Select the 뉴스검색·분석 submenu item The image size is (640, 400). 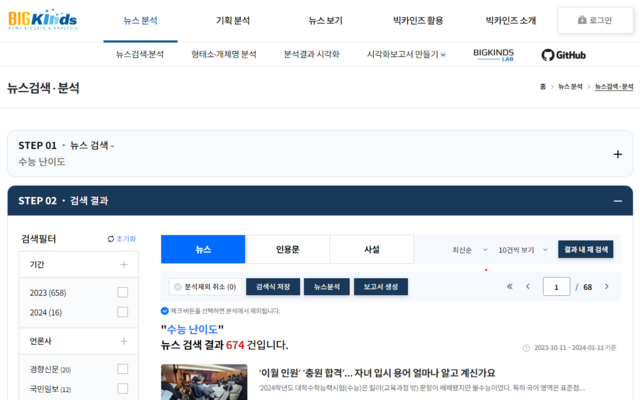click(140, 54)
